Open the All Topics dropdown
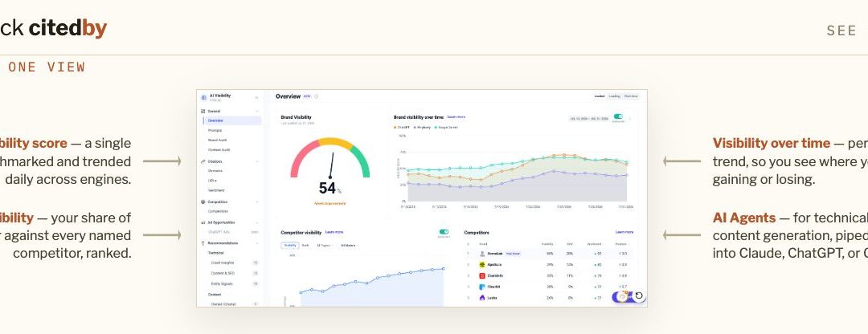Viewport: 868px width, 334px height. tap(325, 246)
